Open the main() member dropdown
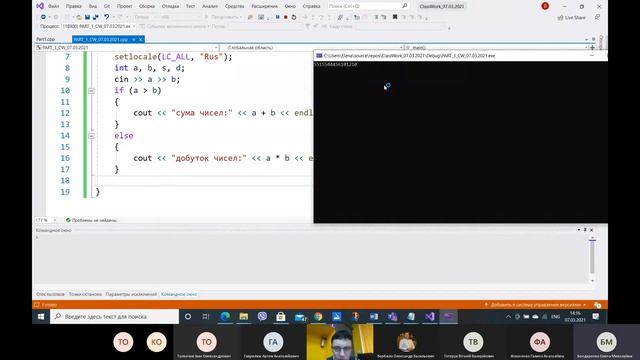 496,47
